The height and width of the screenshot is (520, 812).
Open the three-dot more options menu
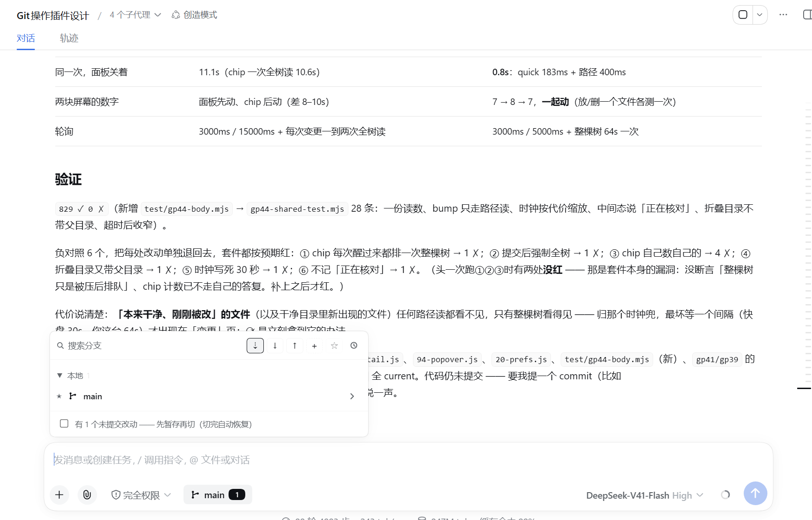pyautogui.click(x=783, y=14)
